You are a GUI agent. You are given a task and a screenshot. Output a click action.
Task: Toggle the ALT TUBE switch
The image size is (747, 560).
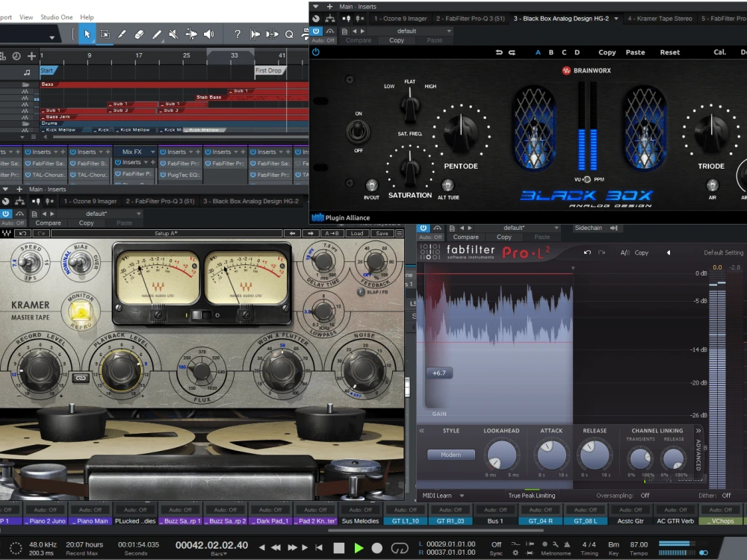447,184
